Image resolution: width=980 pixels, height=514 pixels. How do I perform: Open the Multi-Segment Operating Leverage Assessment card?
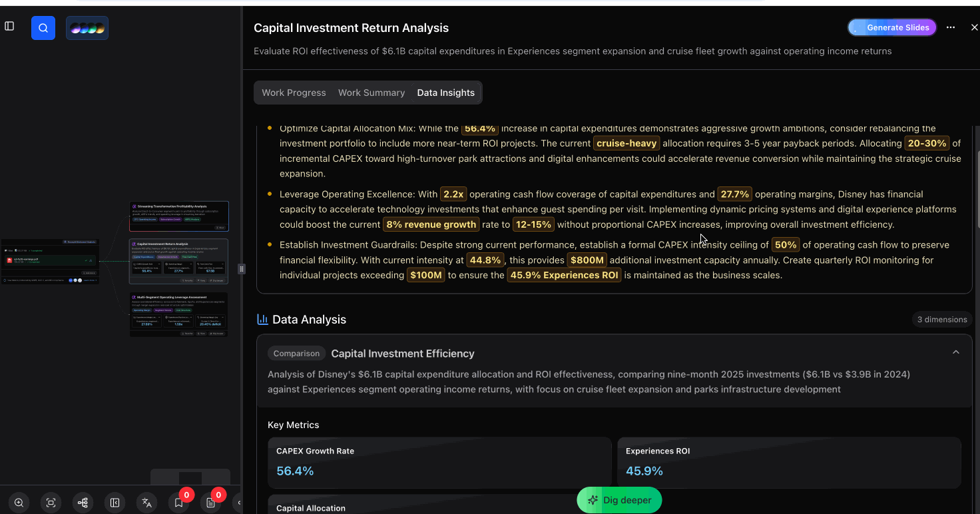[x=178, y=314]
